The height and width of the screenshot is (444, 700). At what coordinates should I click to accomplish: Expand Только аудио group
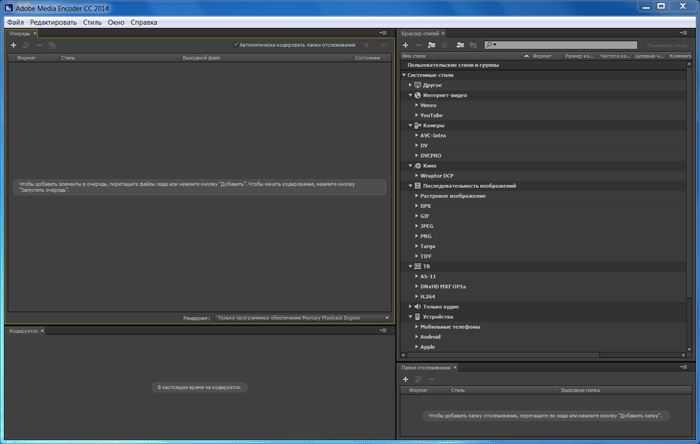(410, 307)
